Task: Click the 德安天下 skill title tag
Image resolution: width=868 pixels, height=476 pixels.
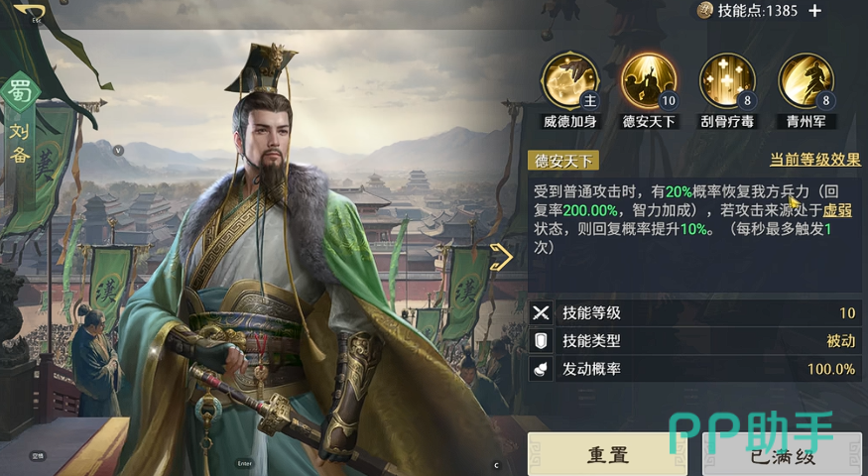Action: [x=563, y=161]
